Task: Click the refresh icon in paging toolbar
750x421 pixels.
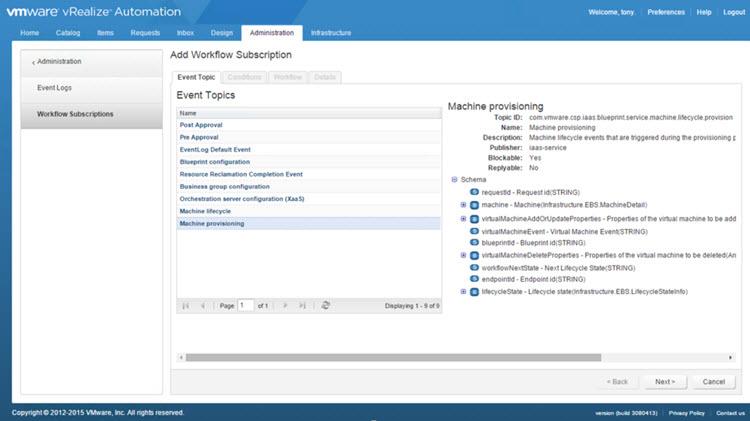Action: coord(326,305)
